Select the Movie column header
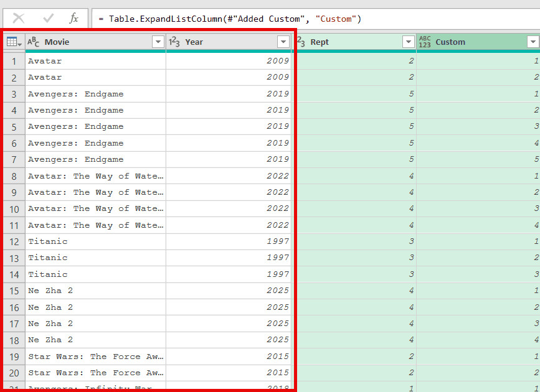The image size is (540, 392). click(x=93, y=42)
